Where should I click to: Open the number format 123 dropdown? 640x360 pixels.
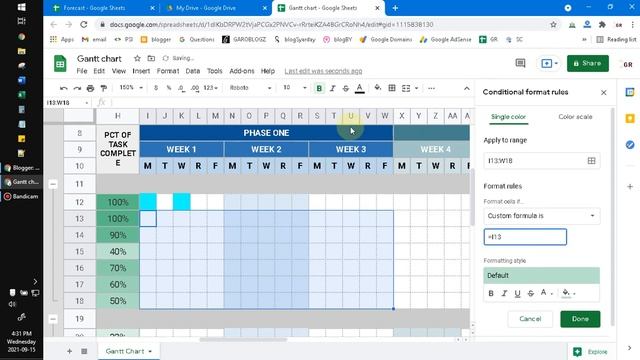pos(211,88)
